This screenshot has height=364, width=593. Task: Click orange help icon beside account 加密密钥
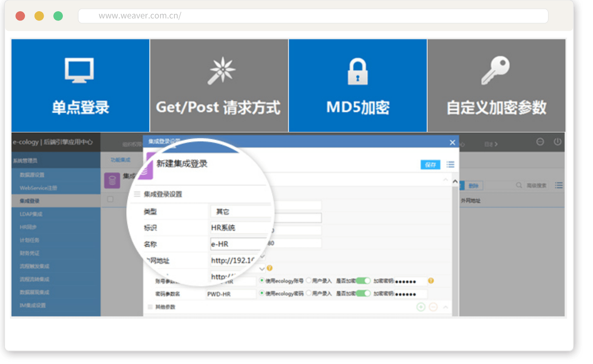[x=431, y=281]
